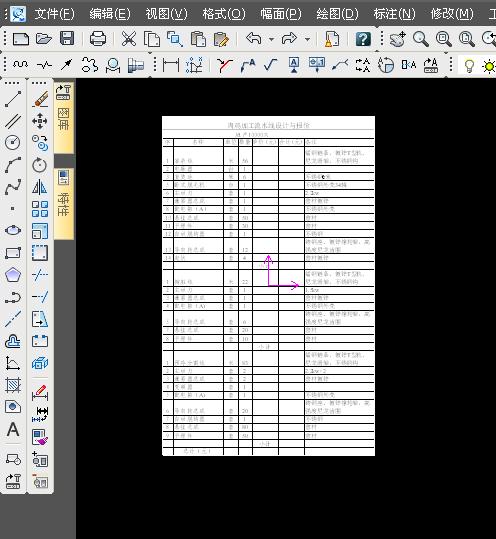Save the drawing using floppy icon
Image resolution: width=496 pixels, height=539 pixels.
67,38
